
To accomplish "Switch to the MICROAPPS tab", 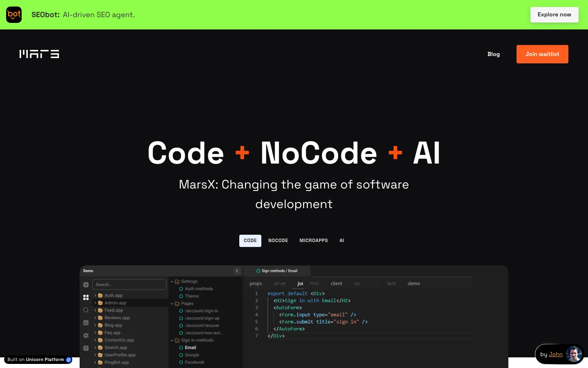I will click(314, 241).
